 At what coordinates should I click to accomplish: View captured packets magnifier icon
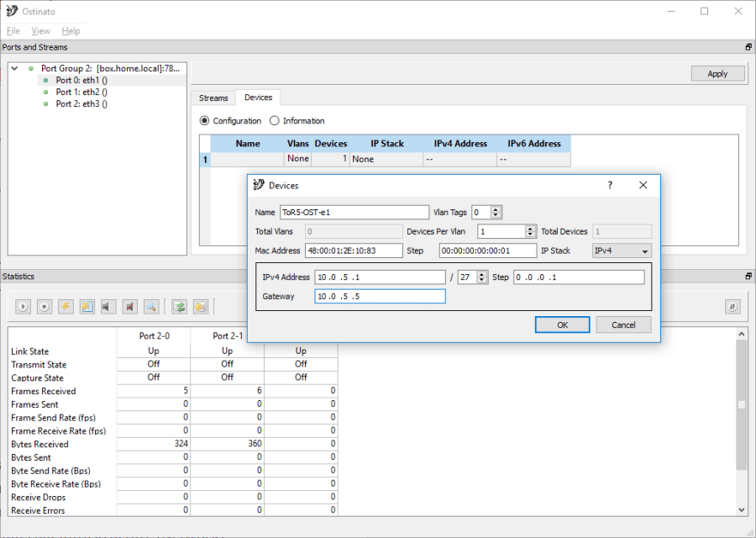151,306
